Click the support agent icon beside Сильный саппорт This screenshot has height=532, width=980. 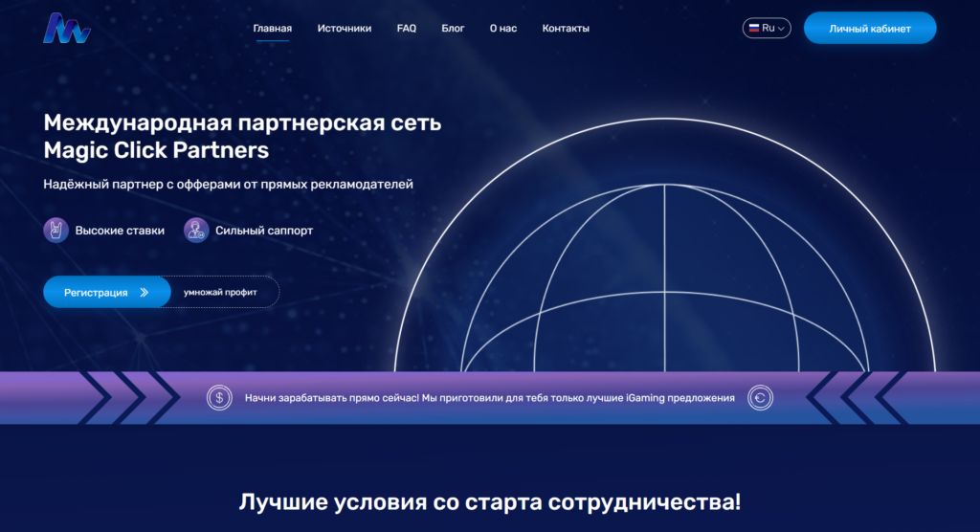coord(196,230)
